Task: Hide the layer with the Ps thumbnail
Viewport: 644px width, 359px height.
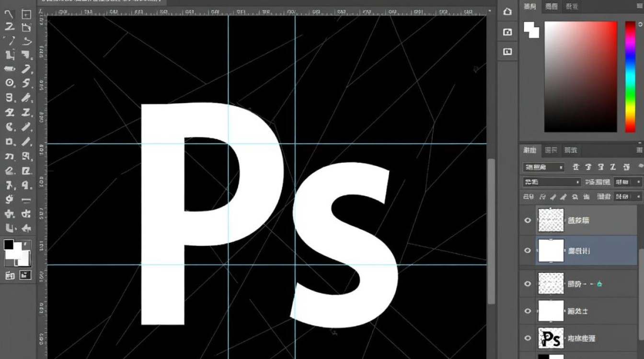Action: pyautogui.click(x=528, y=338)
